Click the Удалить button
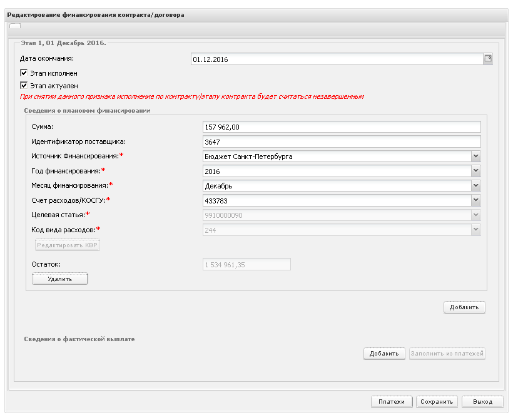Image resolution: width=518 pixels, height=420 pixels. pyautogui.click(x=60, y=279)
